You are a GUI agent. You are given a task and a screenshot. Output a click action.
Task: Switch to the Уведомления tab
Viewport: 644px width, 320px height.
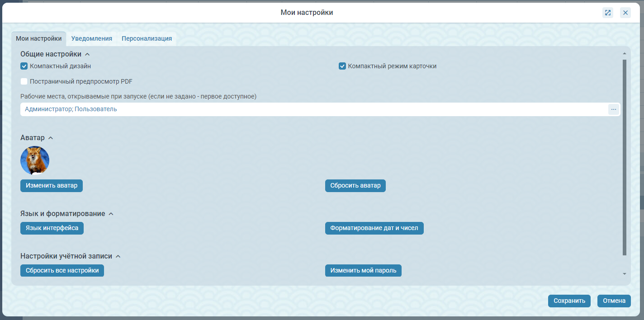tap(91, 39)
